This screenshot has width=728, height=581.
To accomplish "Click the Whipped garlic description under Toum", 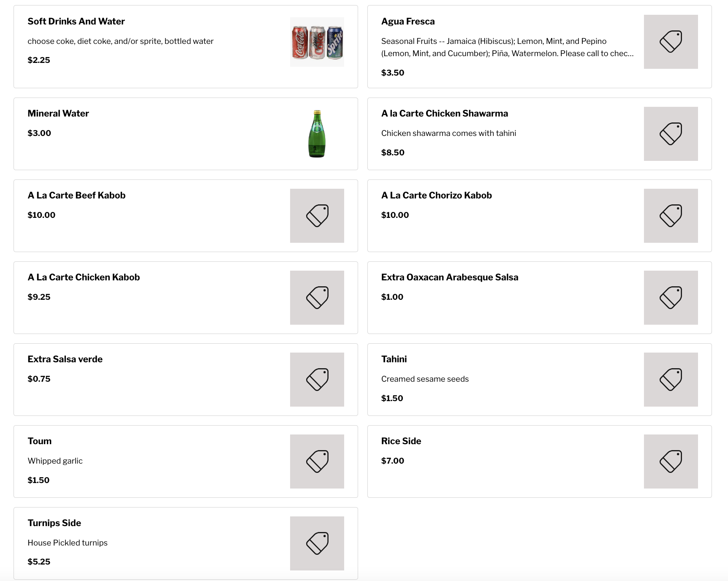I will (55, 461).
